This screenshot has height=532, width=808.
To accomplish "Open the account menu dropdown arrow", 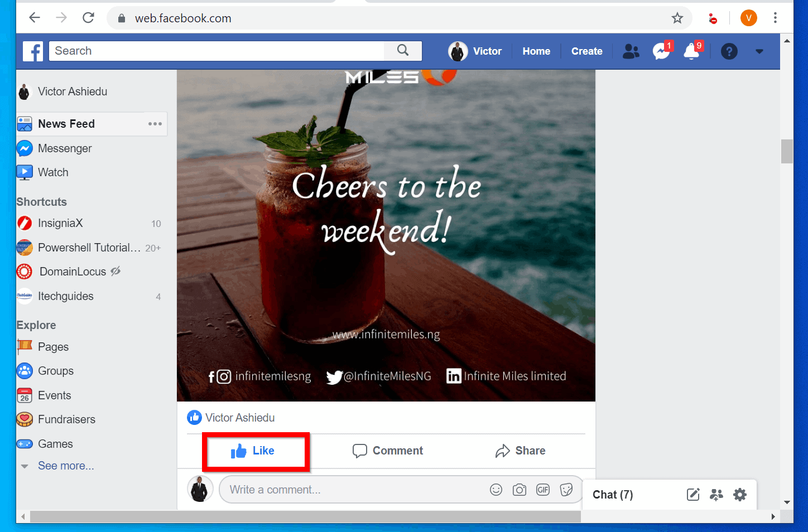I will pos(759,51).
